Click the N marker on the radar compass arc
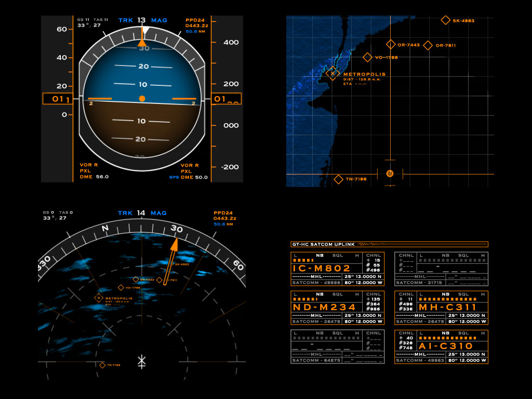532x399 pixels. pos(105,229)
